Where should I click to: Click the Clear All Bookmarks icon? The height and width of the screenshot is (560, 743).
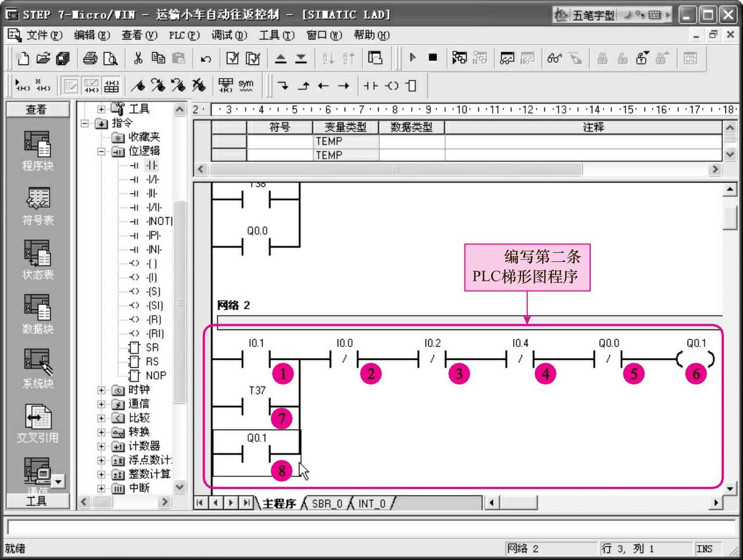click(x=199, y=85)
